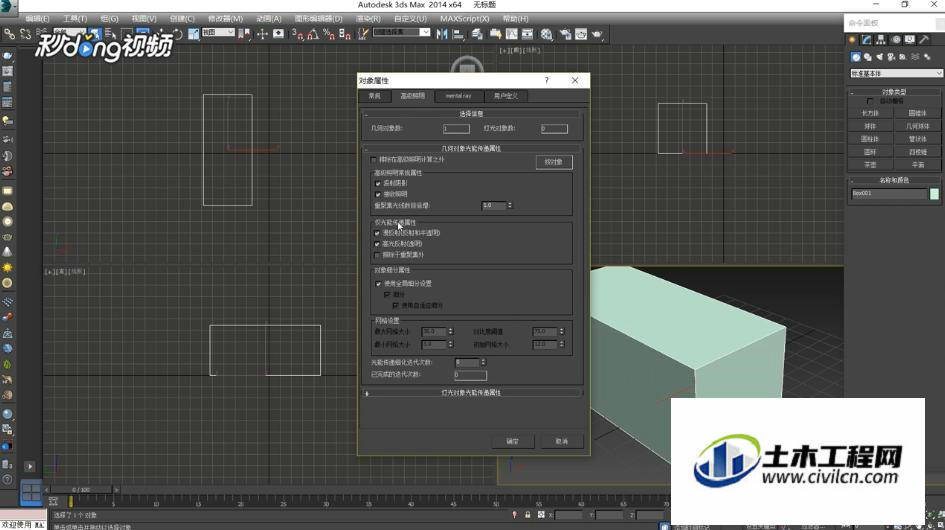945x530 pixels.
Task: Click the 长方体 primitive button
Action: click(x=870, y=113)
